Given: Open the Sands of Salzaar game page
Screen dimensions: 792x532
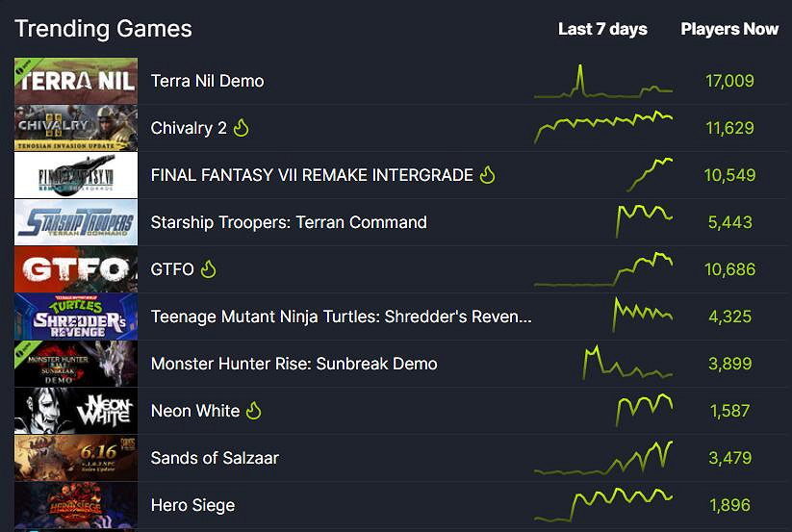Looking at the screenshot, I should pyautogui.click(x=215, y=458).
